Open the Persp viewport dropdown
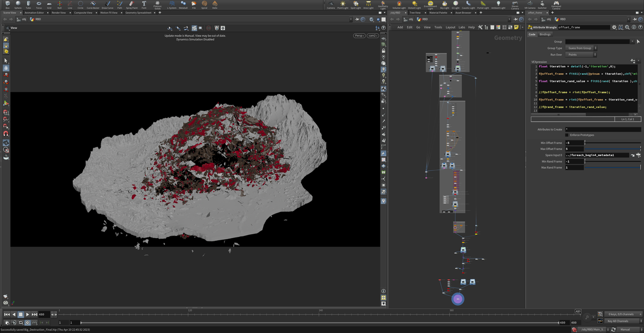 click(359, 36)
